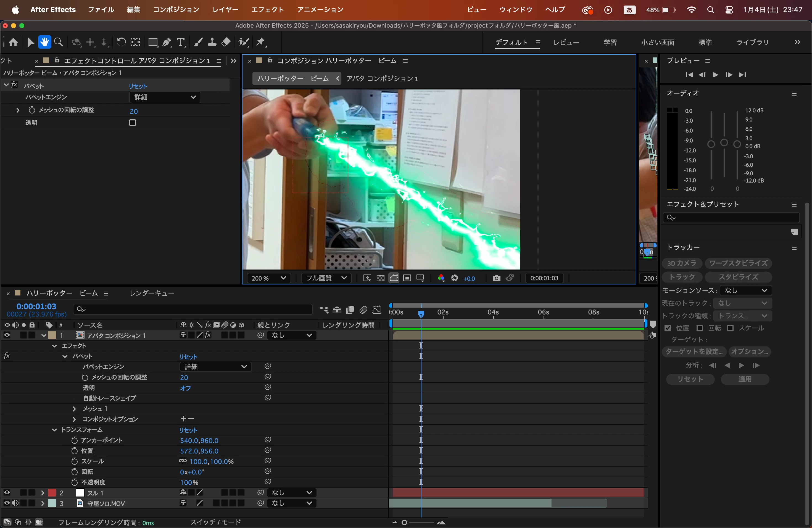
Task: Select the Type text tool
Action: pyautogui.click(x=180, y=42)
